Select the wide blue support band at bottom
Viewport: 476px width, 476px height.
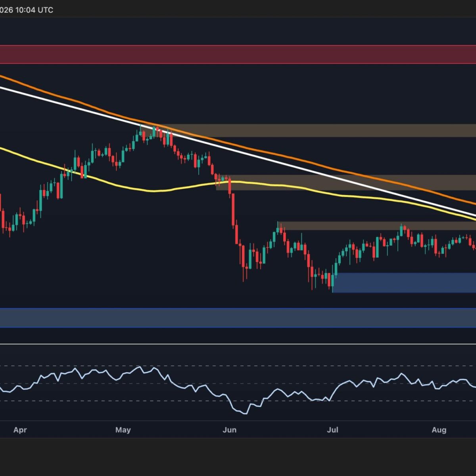point(238,318)
